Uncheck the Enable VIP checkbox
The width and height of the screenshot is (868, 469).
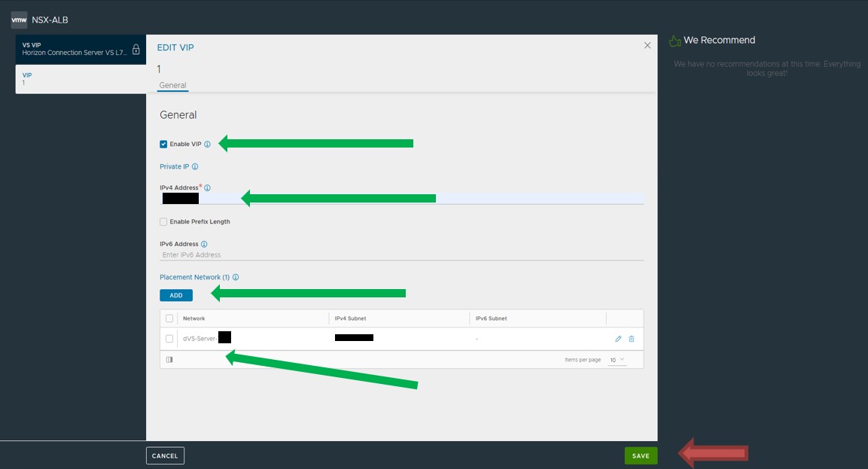163,144
